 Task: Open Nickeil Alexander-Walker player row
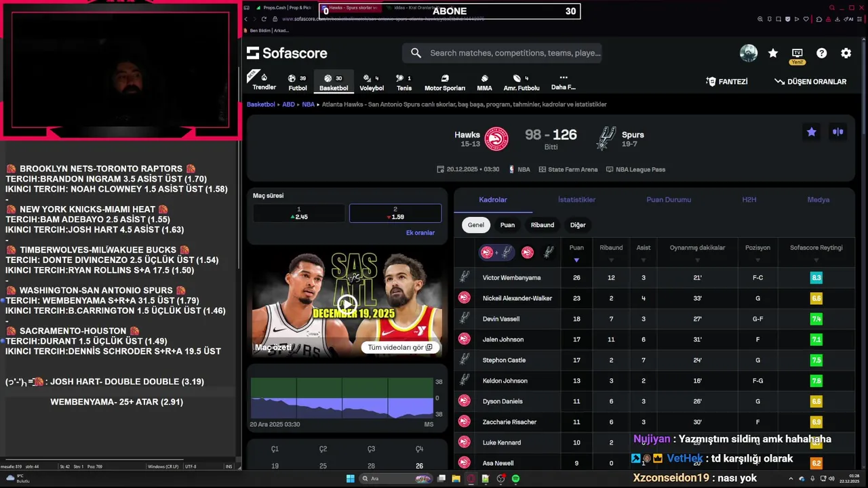pyautogui.click(x=654, y=298)
